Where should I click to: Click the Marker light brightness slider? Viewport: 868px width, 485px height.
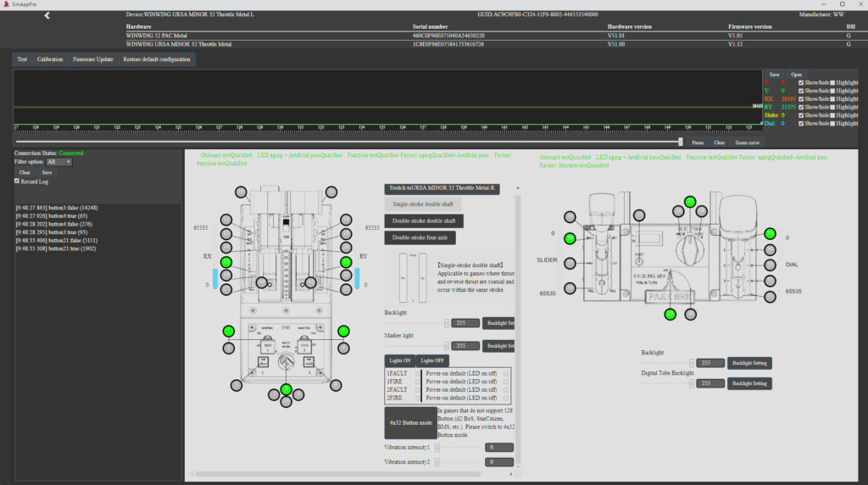point(417,346)
